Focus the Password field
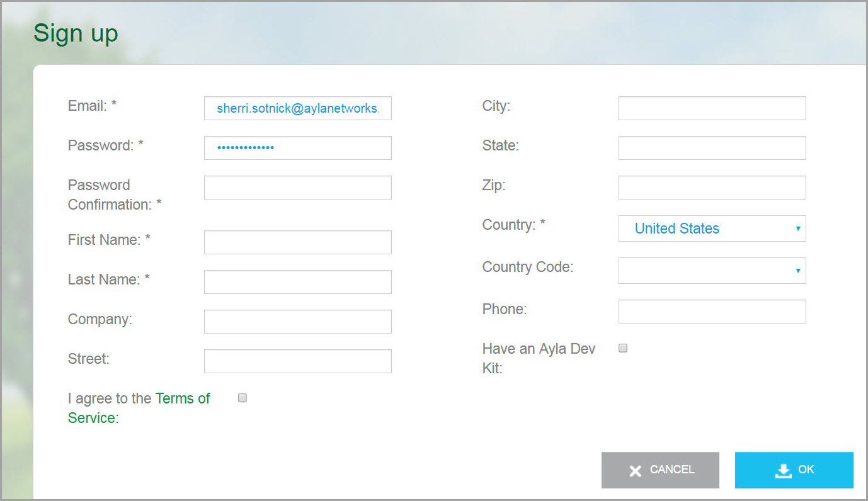Image resolution: width=868 pixels, height=501 pixels. (x=297, y=148)
